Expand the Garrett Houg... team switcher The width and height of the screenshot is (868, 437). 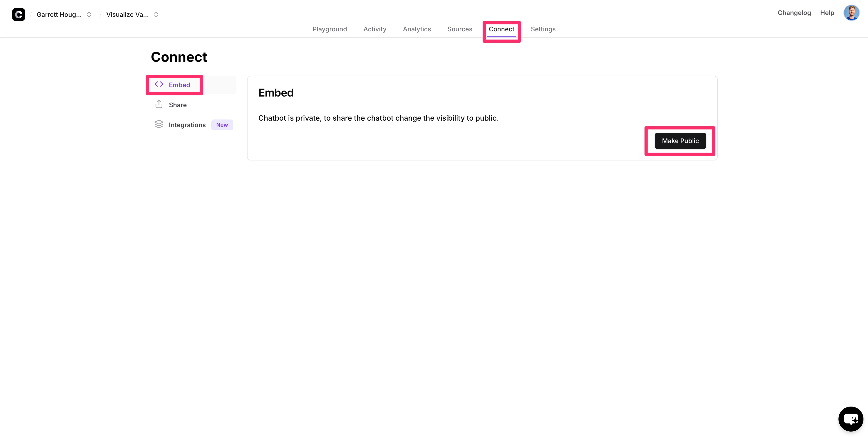coord(89,15)
